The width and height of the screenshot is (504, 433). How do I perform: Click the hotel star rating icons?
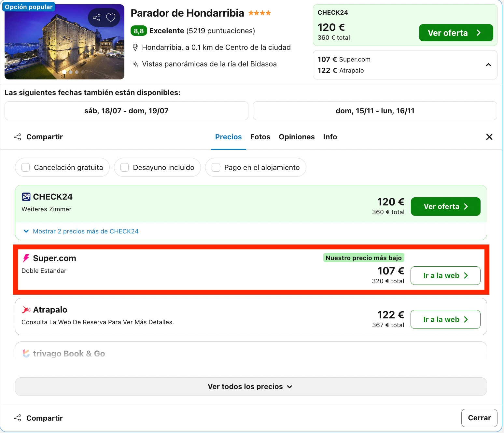(259, 13)
